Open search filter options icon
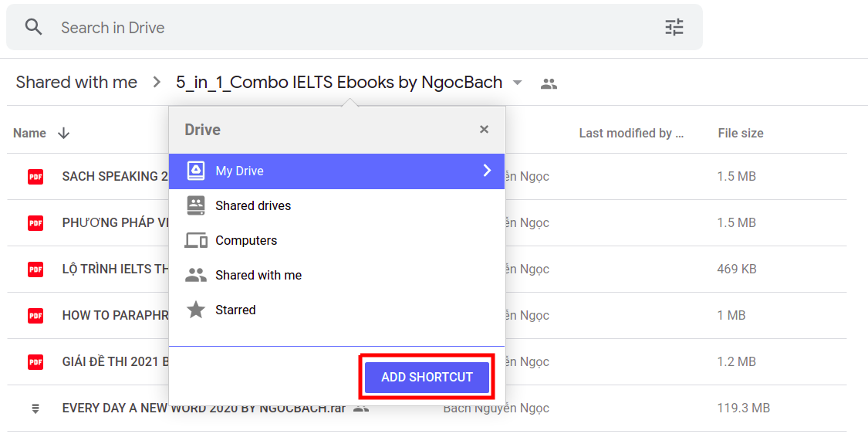 tap(674, 27)
